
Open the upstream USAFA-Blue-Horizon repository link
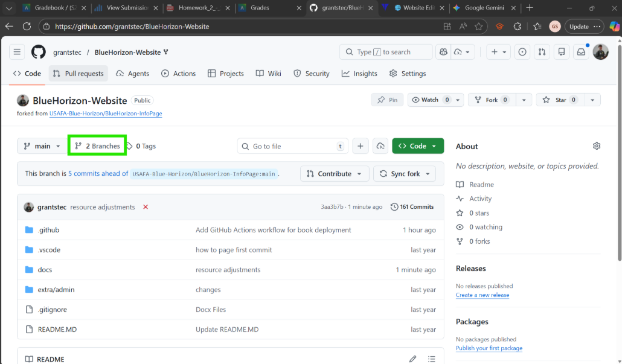[x=106, y=113]
